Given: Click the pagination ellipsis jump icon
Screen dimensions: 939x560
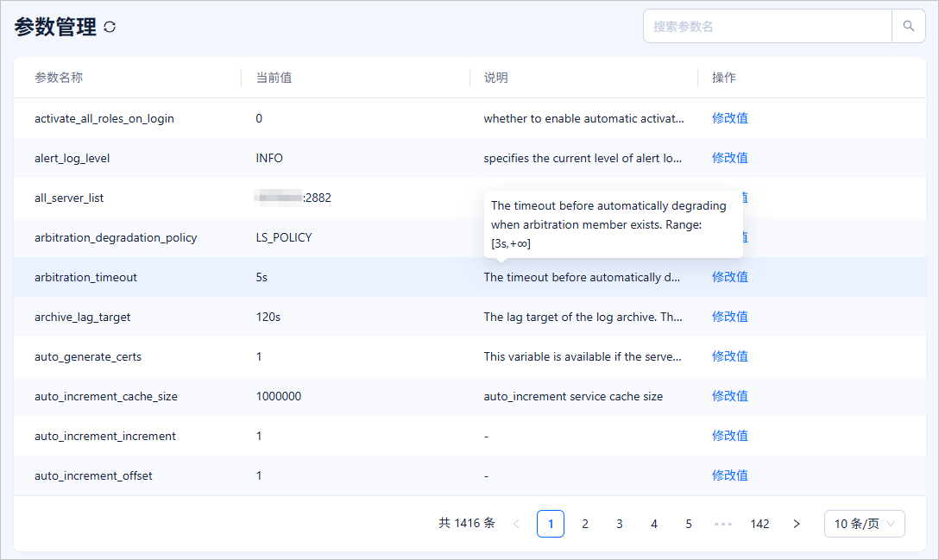Looking at the screenshot, I should coord(723,524).
